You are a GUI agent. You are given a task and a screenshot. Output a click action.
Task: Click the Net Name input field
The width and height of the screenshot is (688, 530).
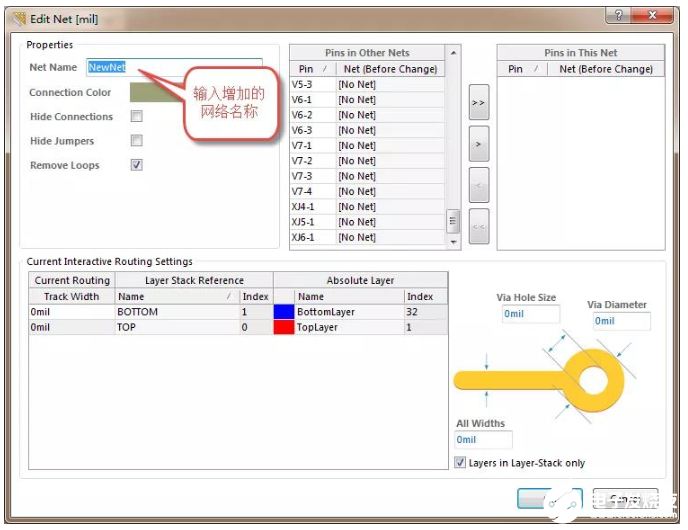point(174,67)
